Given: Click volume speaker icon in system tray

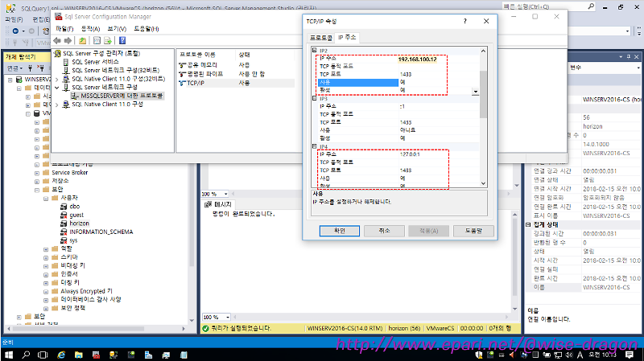Looking at the screenshot, I should point(569,355).
